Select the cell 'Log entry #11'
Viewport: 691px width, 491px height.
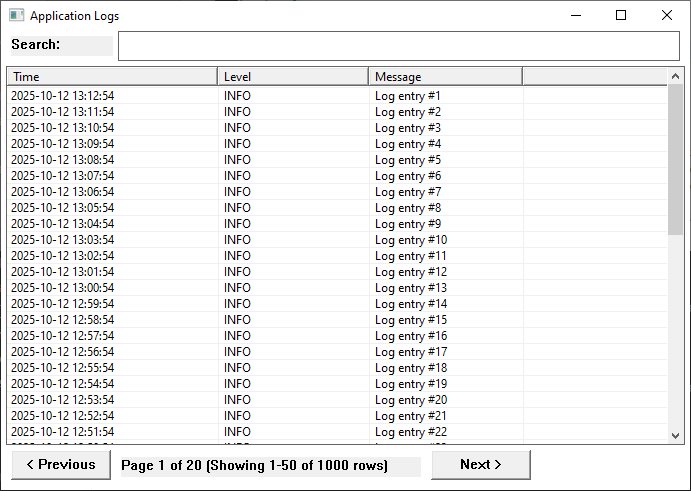click(411, 256)
